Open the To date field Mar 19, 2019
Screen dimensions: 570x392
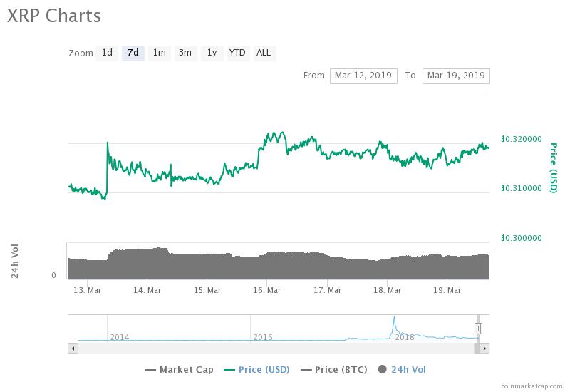click(x=456, y=76)
